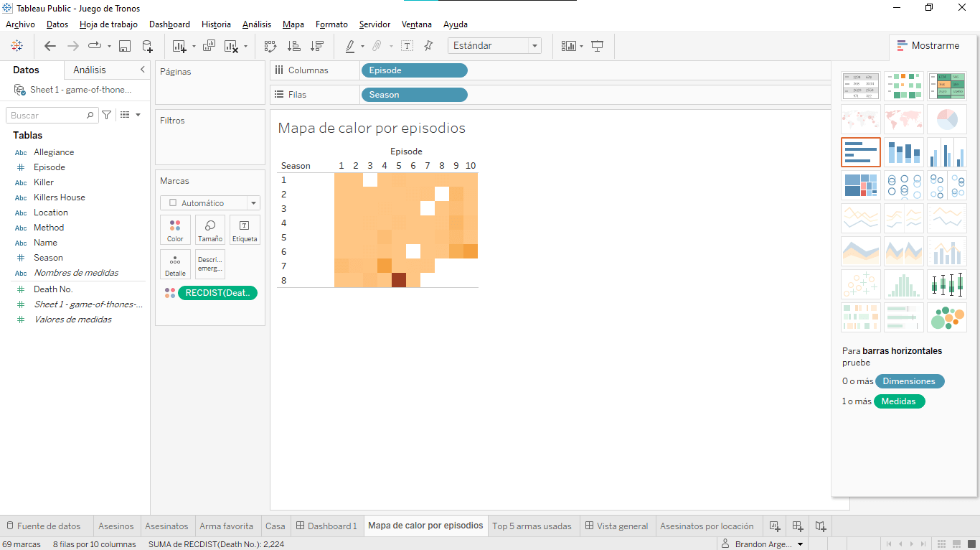Select the Allegiance field in Tablas
This screenshot has width=980, height=550.
tap(54, 152)
